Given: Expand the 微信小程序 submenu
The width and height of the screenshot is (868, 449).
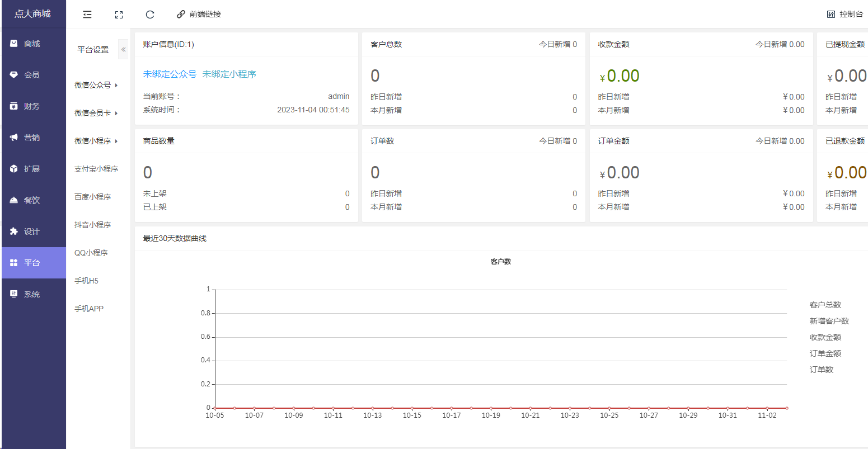Looking at the screenshot, I should click(x=94, y=141).
